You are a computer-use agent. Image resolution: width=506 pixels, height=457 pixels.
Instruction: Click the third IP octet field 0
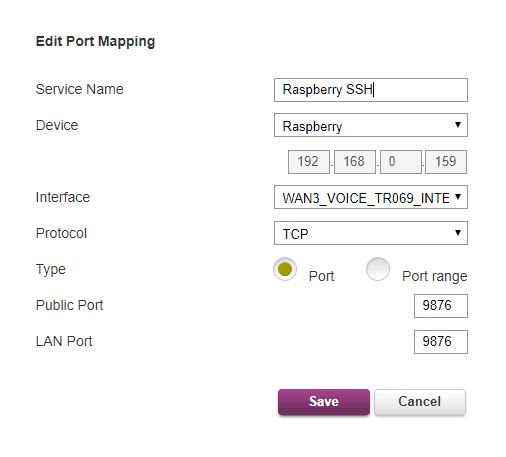tap(401, 162)
